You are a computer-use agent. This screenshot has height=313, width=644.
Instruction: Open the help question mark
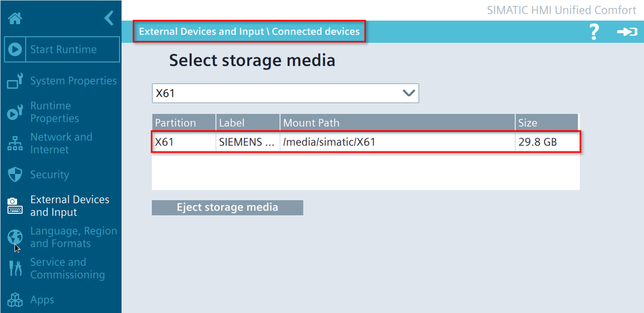[593, 32]
